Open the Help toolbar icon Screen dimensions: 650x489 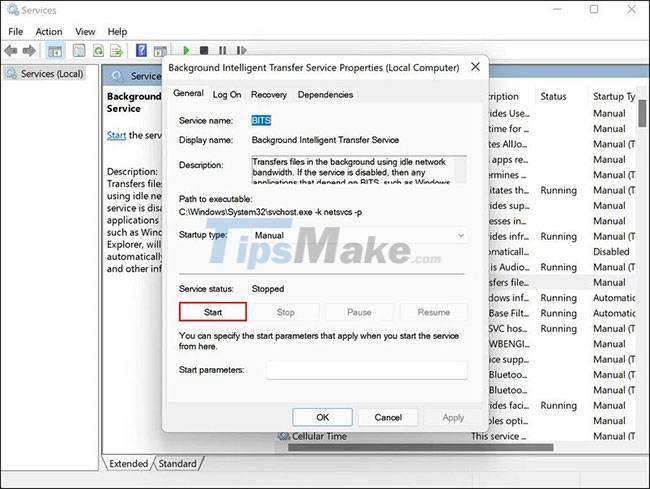(141, 51)
